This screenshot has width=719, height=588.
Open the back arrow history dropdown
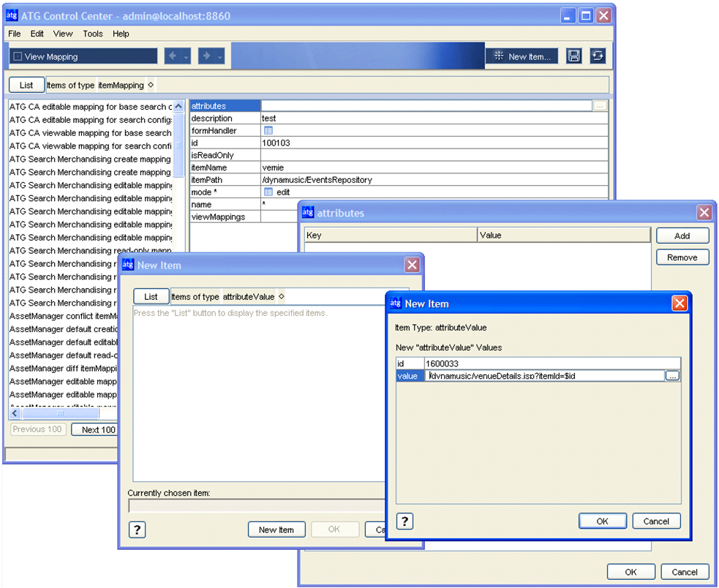click(x=186, y=57)
